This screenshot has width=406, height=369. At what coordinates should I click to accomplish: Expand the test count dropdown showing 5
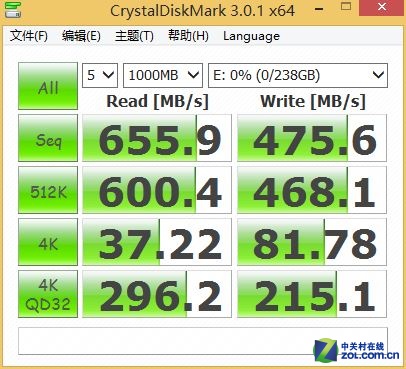(100, 75)
